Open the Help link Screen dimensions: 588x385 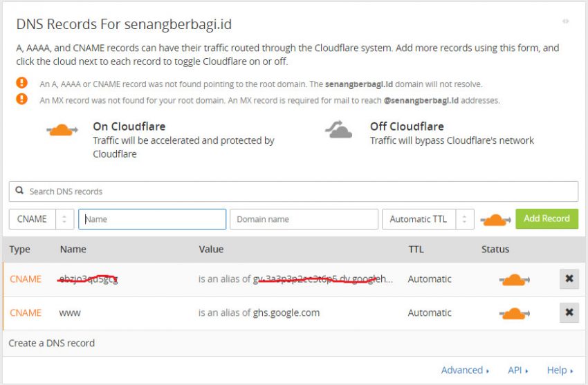tap(560, 370)
